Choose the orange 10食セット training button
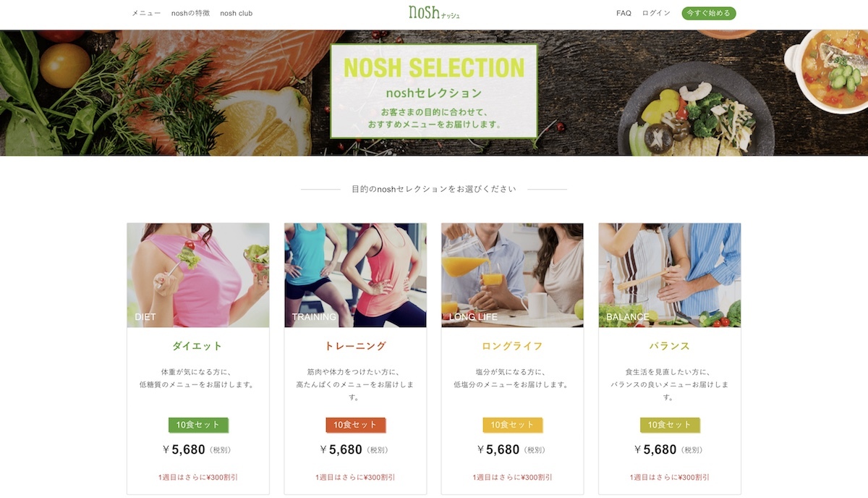Image resolution: width=868 pixels, height=498 pixels. click(x=356, y=425)
